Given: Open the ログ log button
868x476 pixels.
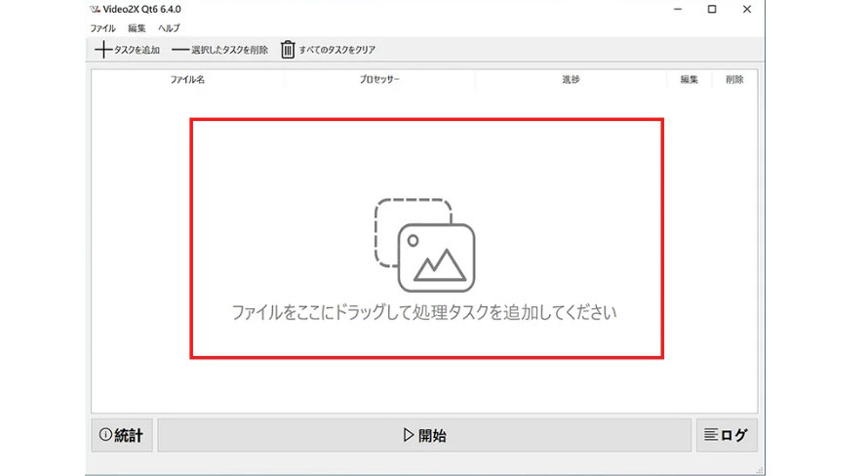Looking at the screenshot, I should 727,435.
